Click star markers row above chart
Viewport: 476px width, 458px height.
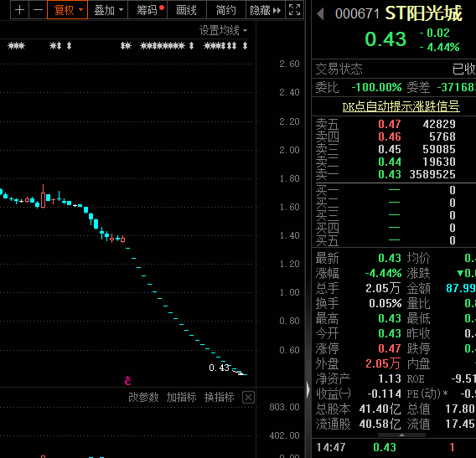click(x=127, y=46)
